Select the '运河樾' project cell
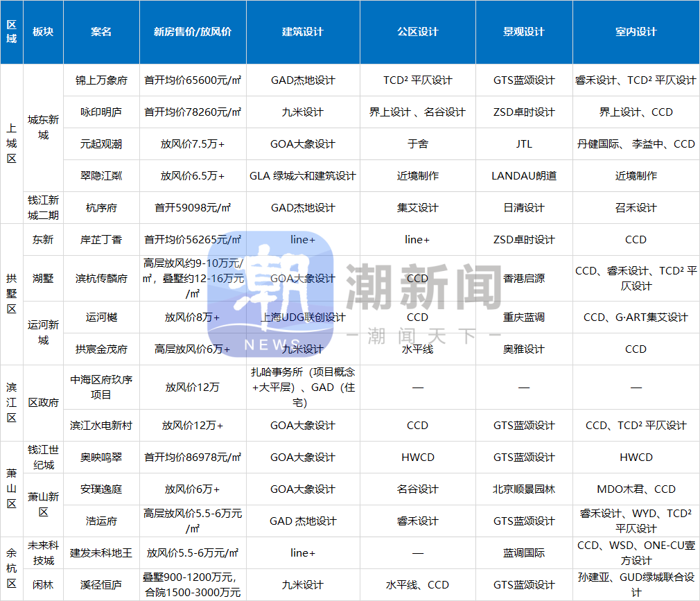The image size is (700, 601). tap(101, 317)
